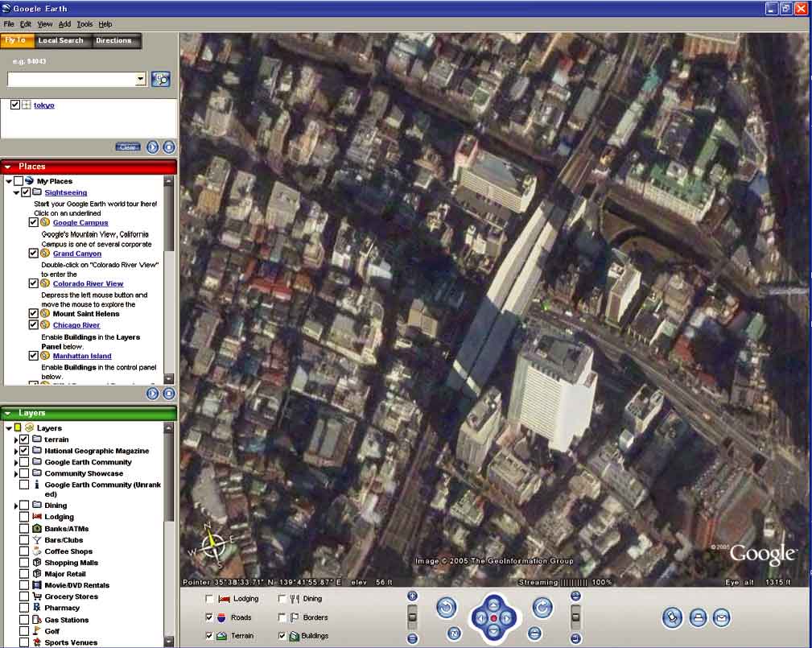This screenshot has width=812, height=648.
Task: Expand the Google Earth Community layer folder
Action: point(16,463)
